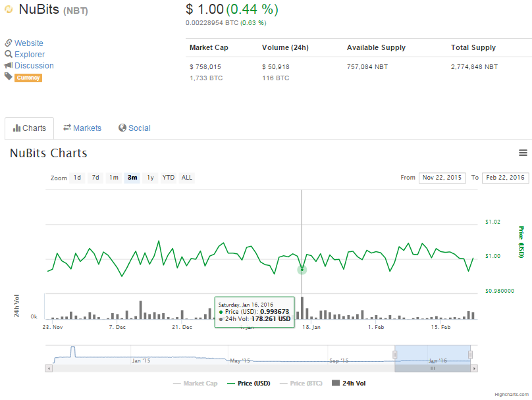Screen dimensions: 532x400
Task: Switch to the Charts tab
Action: click(29, 128)
